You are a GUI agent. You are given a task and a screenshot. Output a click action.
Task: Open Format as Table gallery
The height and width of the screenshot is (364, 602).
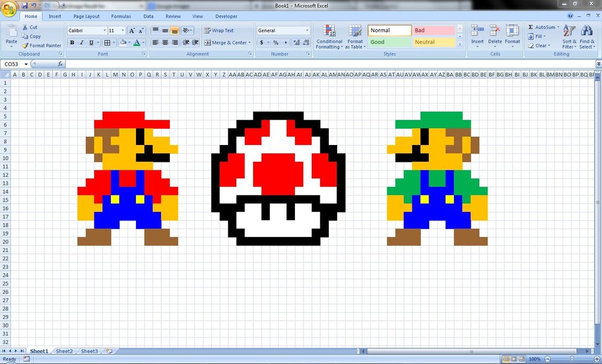click(x=355, y=37)
